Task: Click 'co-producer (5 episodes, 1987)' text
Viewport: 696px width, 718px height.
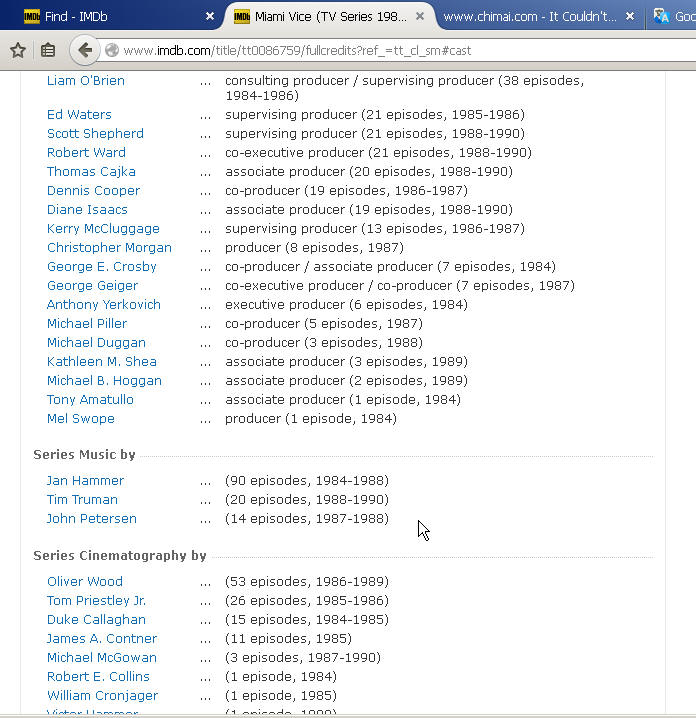Action: [x=324, y=324]
